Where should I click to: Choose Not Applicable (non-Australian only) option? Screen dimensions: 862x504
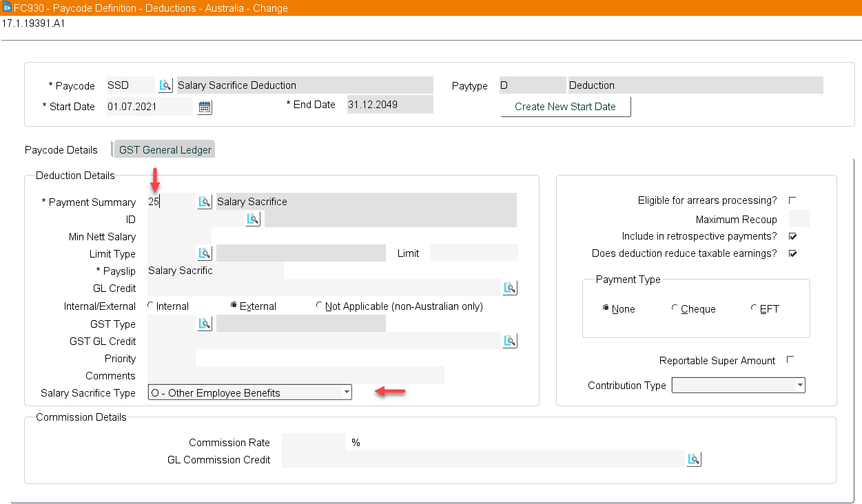(x=320, y=306)
